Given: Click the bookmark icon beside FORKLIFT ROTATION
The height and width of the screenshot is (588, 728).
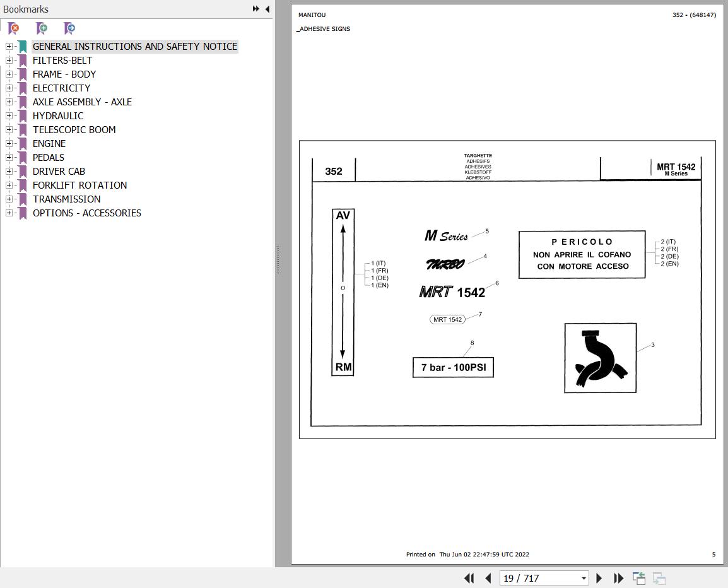Looking at the screenshot, I should [x=22, y=185].
